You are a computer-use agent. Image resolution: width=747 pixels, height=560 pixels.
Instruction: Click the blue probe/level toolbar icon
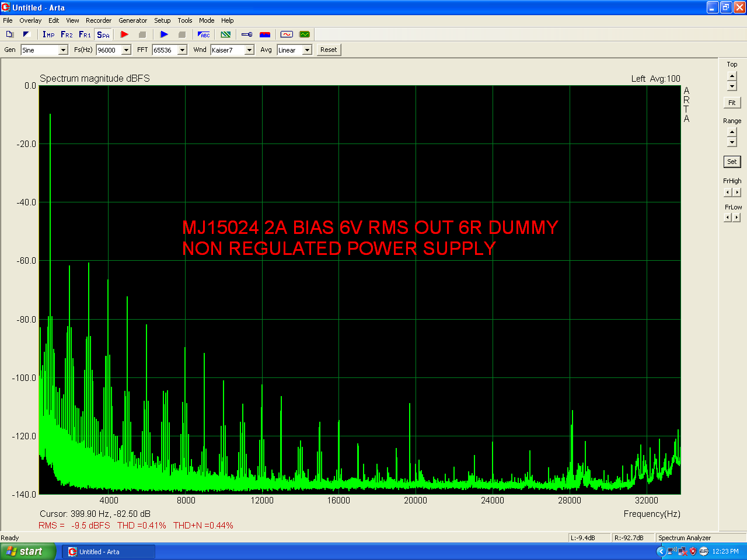tap(247, 34)
